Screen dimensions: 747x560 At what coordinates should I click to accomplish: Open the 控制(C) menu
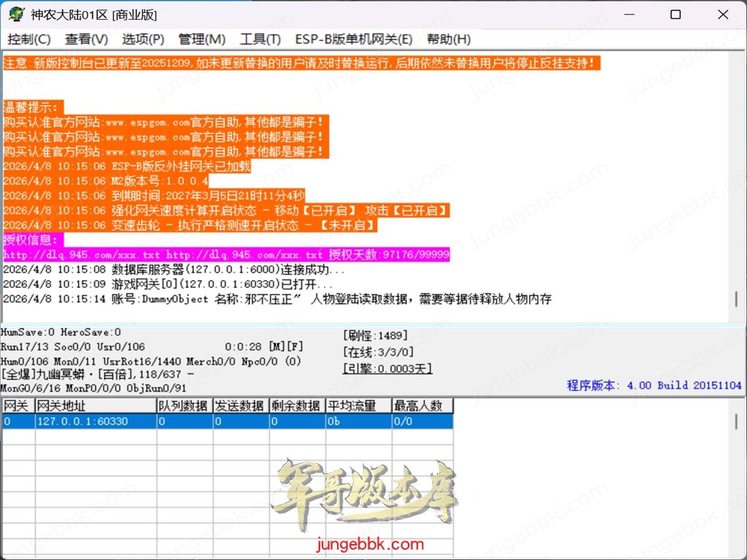(29, 39)
